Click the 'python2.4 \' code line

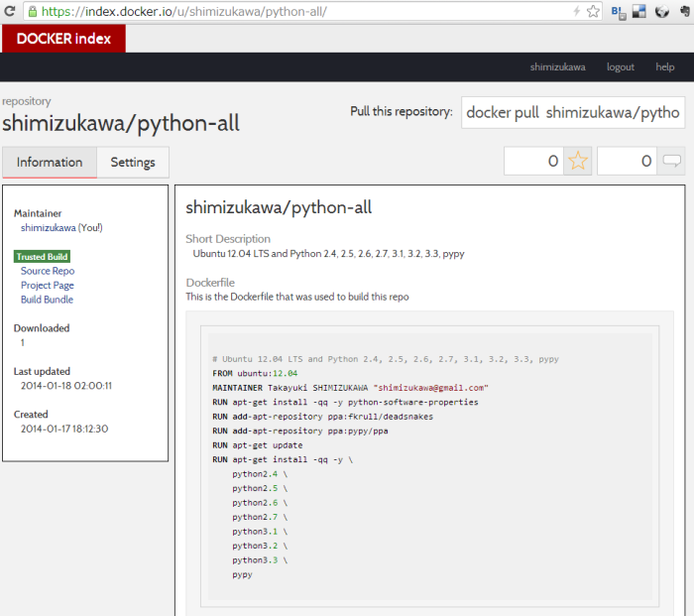tap(260, 474)
